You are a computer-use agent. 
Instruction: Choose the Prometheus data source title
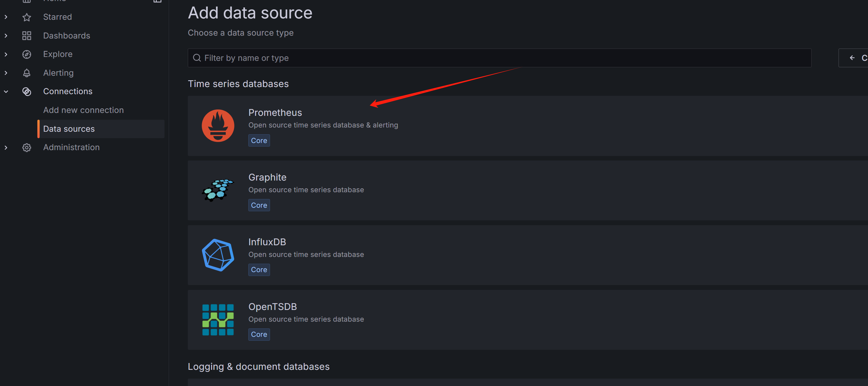[275, 113]
